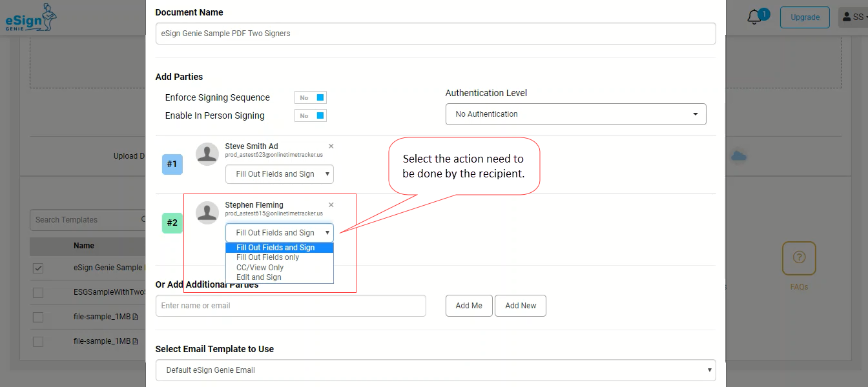Open the notifications bell icon
868x387 pixels.
754,17
